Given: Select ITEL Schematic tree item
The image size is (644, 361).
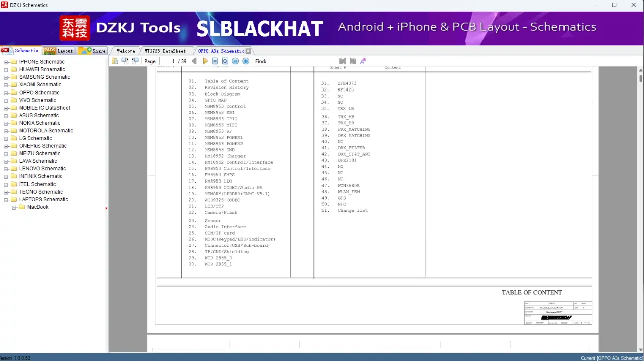Looking at the screenshot, I should tap(37, 184).
